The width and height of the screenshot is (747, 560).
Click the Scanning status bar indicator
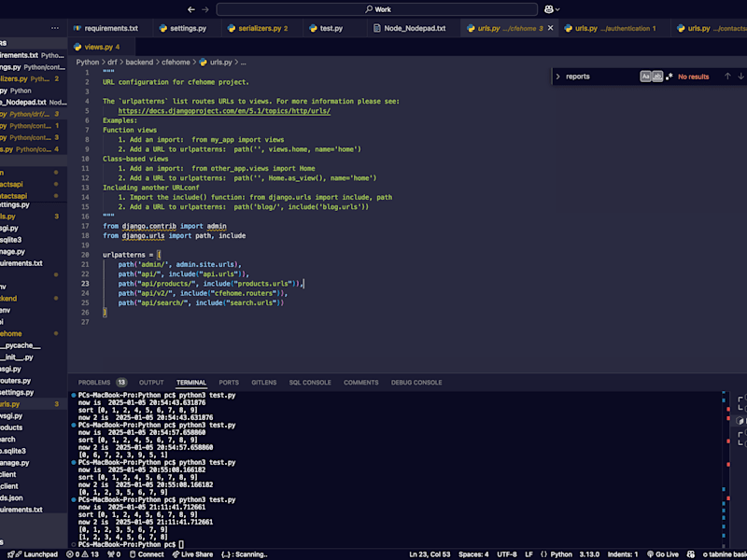tap(245, 554)
